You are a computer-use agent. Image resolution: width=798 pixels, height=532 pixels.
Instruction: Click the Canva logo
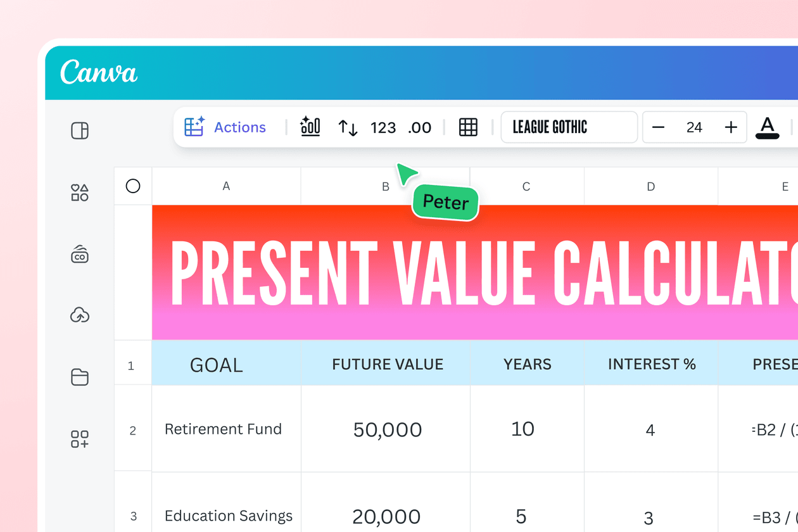click(x=99, y=73)
